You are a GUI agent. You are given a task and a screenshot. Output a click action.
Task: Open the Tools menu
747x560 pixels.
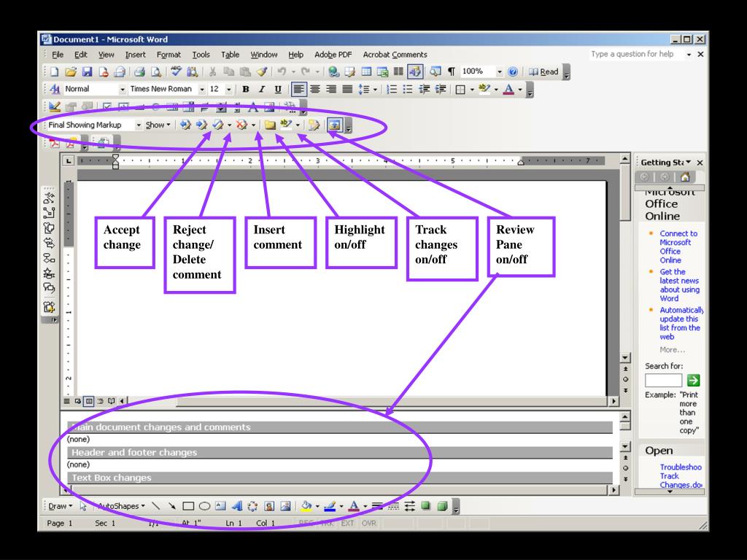(x=201, y=55)
